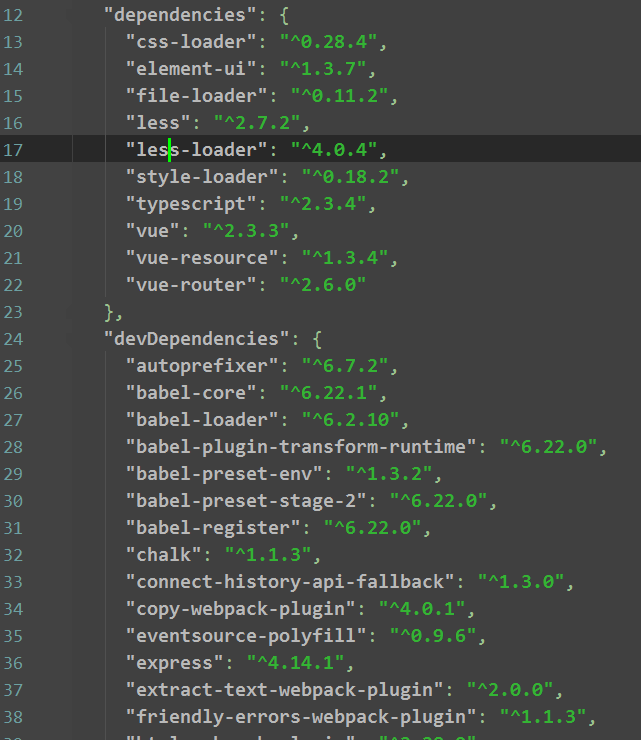Click the "autoprefixer" key
Screen dimensions: 641x740
(x=202, y=366)
